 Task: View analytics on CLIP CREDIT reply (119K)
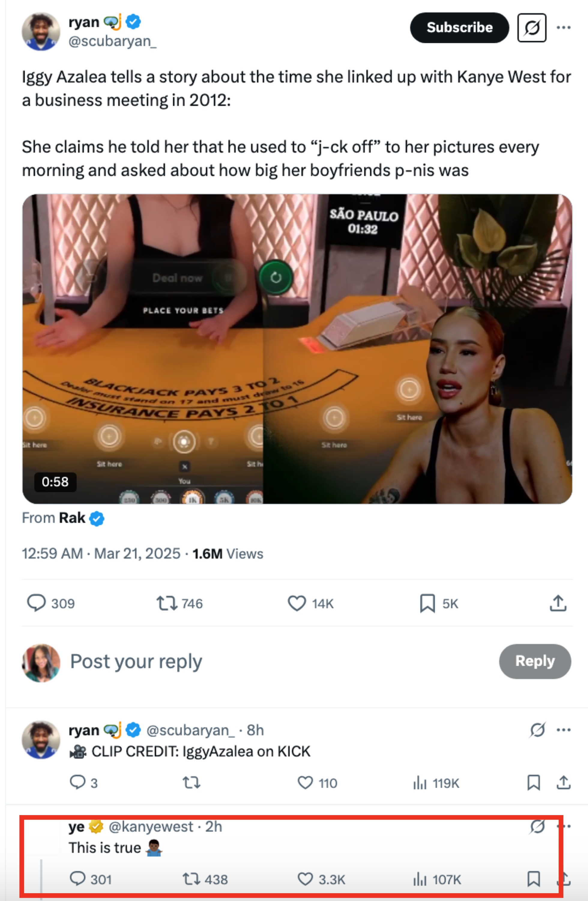pyautogui.click(x=420, y=782)
